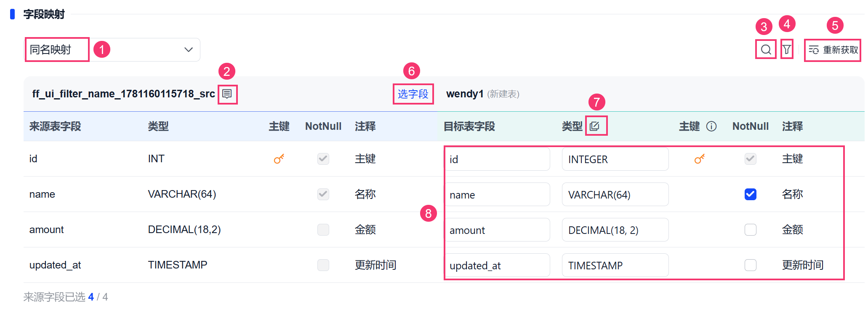Image resolution: width=868 pixels, height=314 pixels.
Task: Click the source id primary key icon
Action: click(279, 159)
